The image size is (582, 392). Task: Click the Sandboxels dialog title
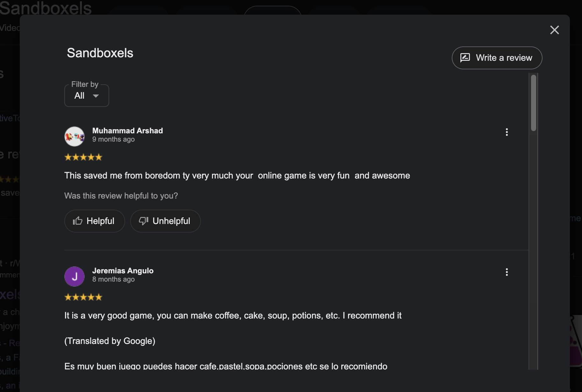click(100, 53)
